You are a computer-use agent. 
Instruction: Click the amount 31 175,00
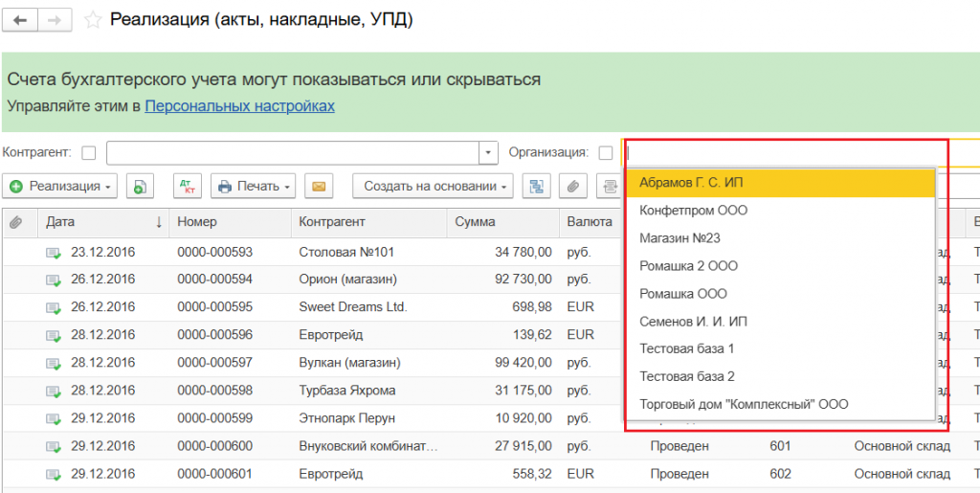523,391
